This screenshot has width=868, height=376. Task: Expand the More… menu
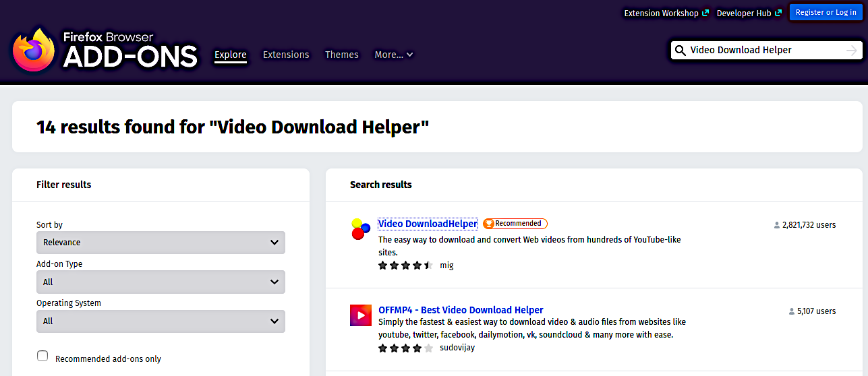(394, 55)
